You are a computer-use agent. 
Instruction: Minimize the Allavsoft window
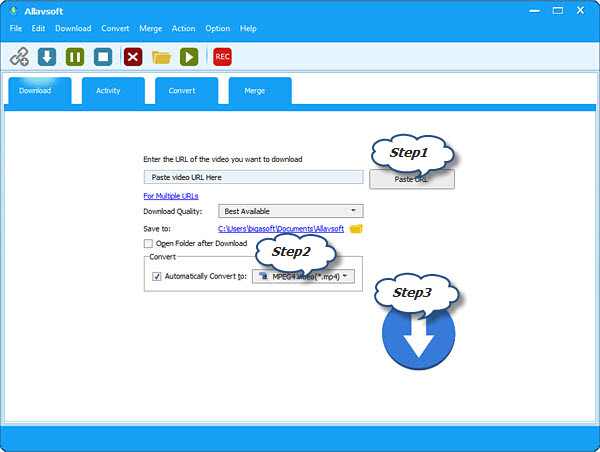(534, 11)
